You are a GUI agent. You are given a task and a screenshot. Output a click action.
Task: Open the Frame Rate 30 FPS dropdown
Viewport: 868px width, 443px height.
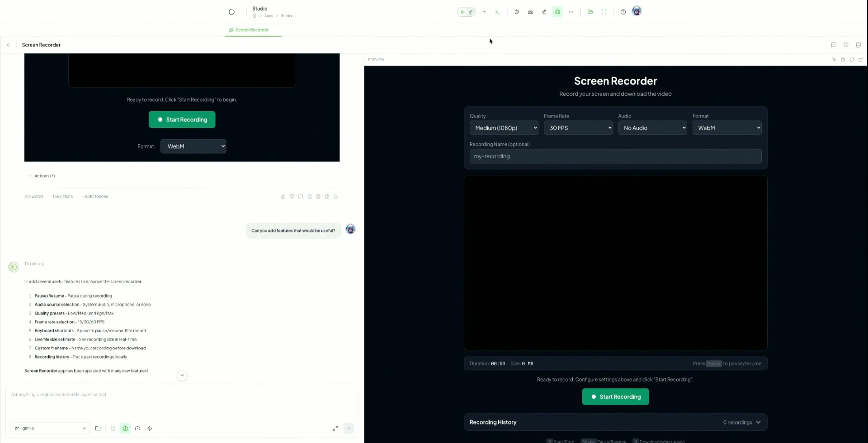click(578, 128)
